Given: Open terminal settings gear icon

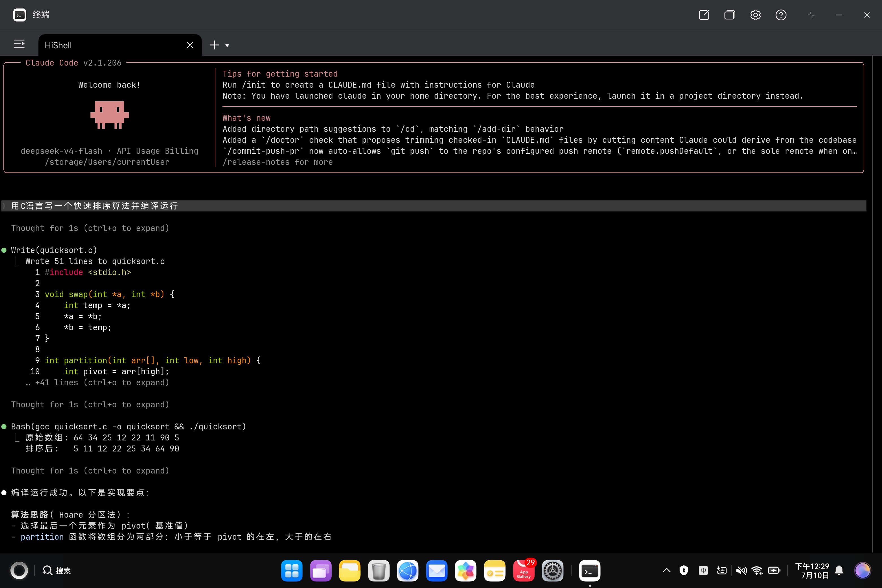Looking at the screenshot, I should point(755,15).
